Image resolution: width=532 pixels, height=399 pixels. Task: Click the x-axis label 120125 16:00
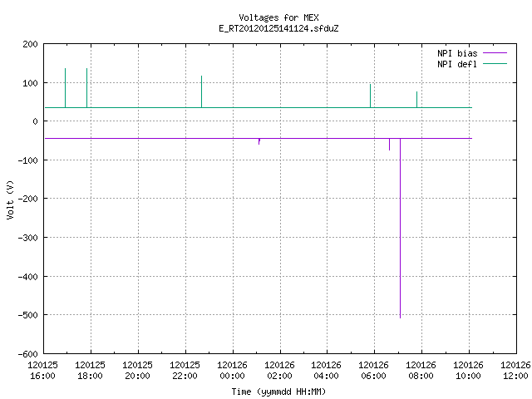[x=42, y=371]
